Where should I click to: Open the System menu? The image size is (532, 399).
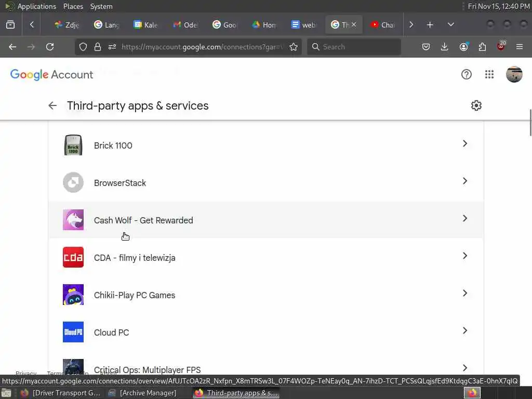[101, 6]
